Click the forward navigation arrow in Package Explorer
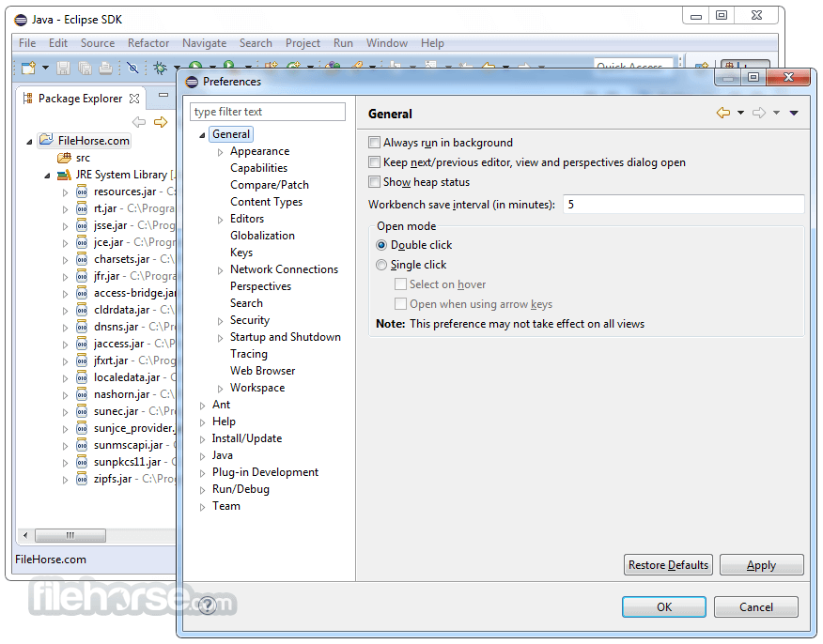The height and width of the screenshot is (644, 823). pos(160,120)
